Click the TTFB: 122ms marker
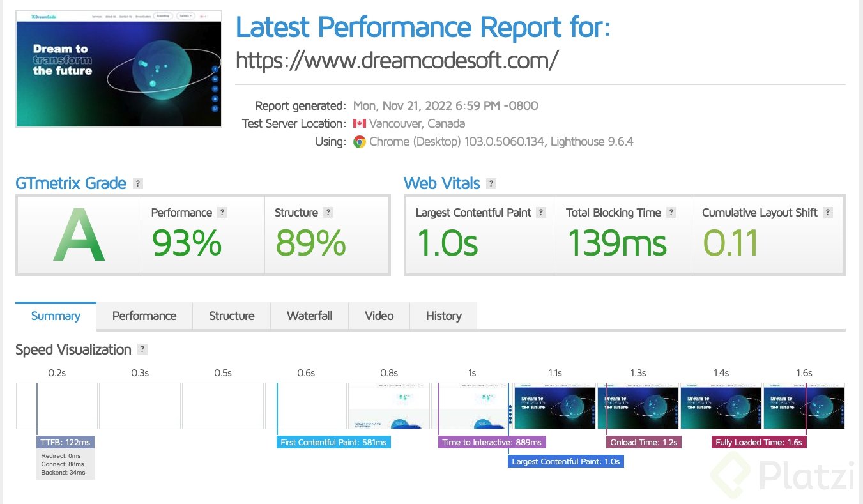Viewport: 863px width, 504px height. pyautogui.click(x=65, y=442)
